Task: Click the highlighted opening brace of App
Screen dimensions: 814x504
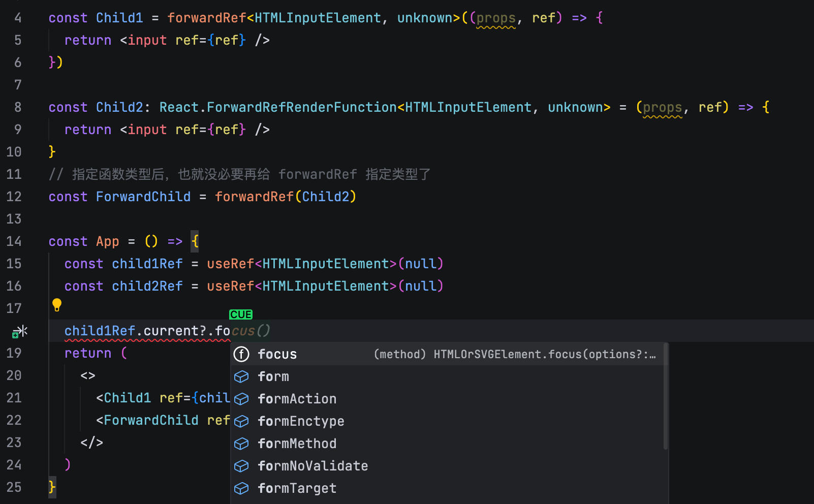Action: (x=195, y=241)
